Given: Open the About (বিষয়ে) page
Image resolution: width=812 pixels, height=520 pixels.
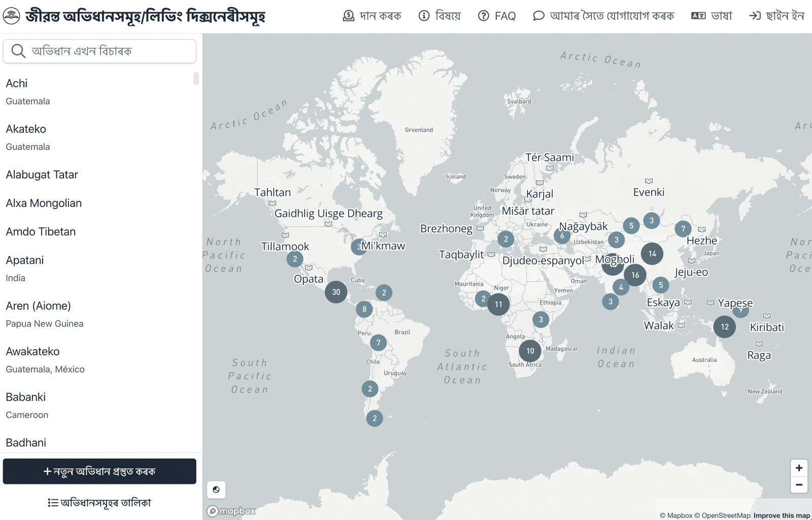Looking at the screenshot, I should coord(439,16).
